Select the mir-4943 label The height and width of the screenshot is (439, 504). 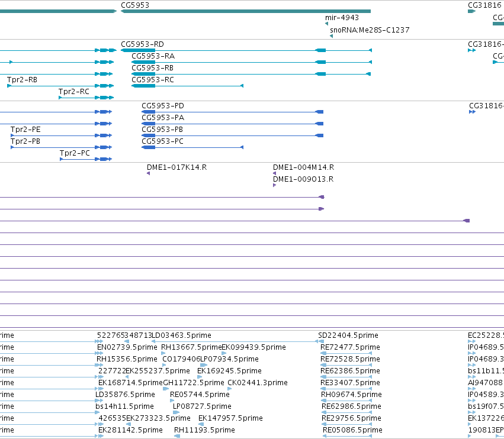(x=342, y=18)
